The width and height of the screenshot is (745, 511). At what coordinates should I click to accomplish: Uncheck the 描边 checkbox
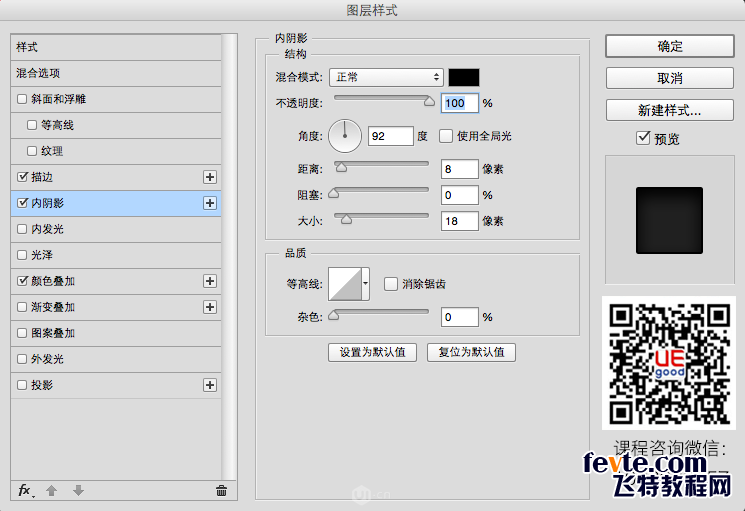pyautogui.click(x=22, y=177)
